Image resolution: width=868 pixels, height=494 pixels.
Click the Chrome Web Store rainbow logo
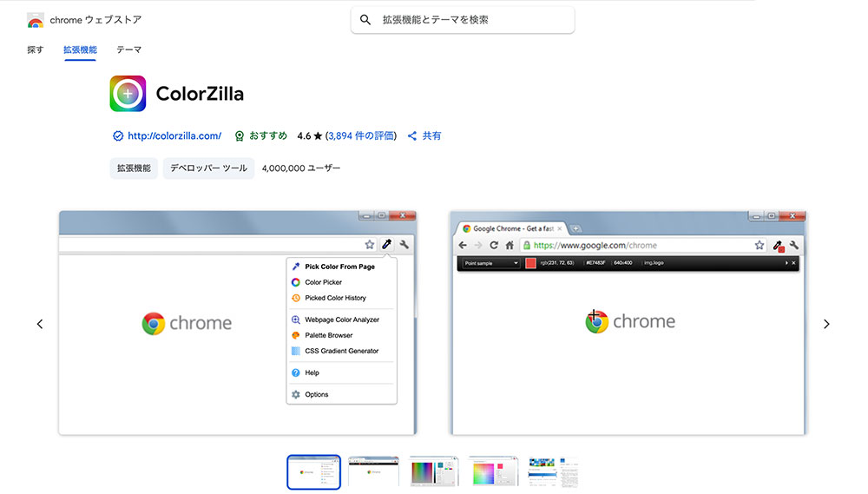tap(36, 21)
